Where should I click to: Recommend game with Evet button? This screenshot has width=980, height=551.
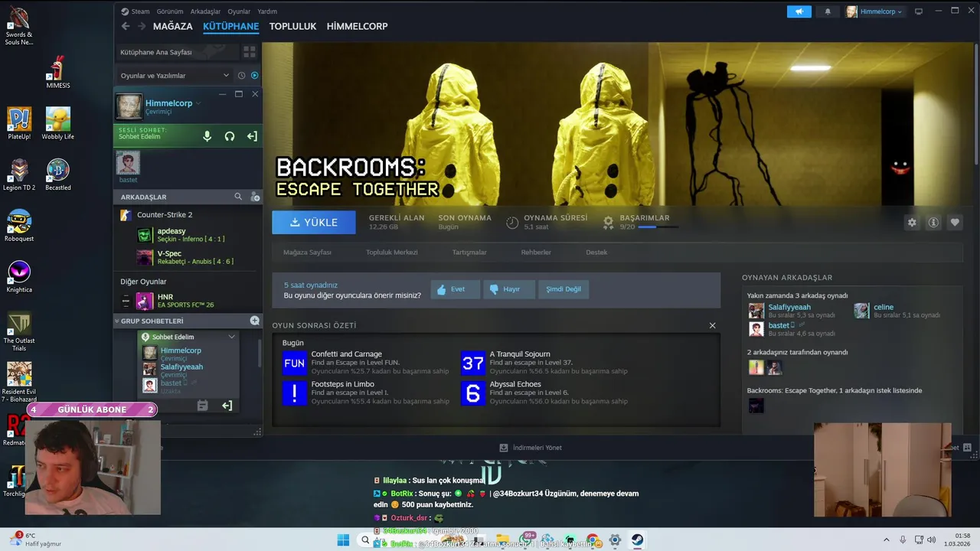(455, 289)
